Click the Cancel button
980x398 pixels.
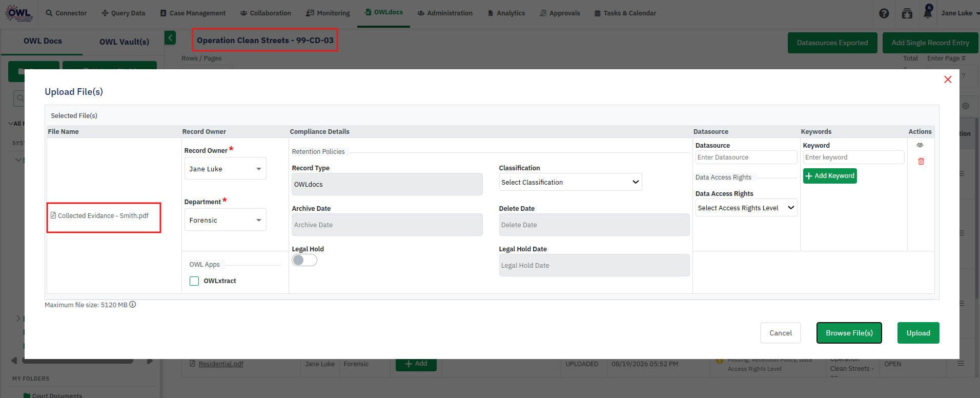click(x=780, y=333)
